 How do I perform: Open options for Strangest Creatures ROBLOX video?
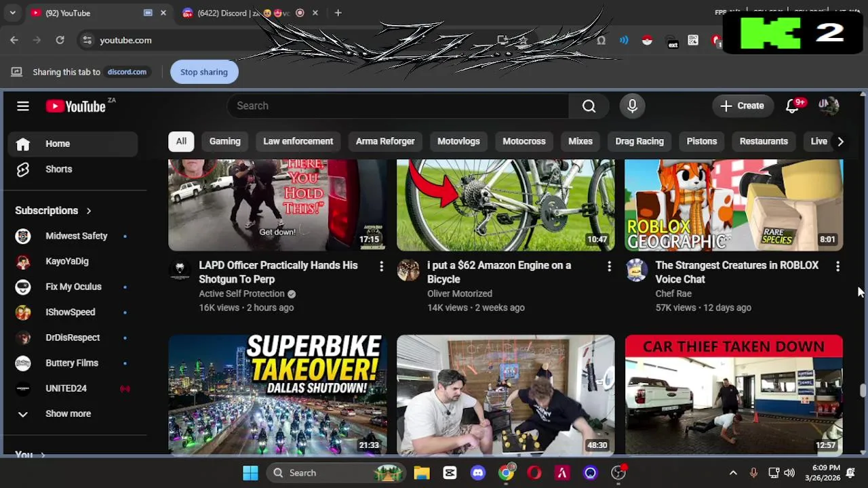(x=837, y=267)
